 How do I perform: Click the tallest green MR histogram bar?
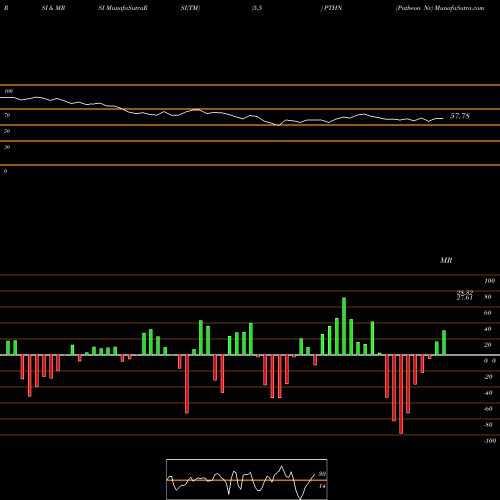click(344, 326)
